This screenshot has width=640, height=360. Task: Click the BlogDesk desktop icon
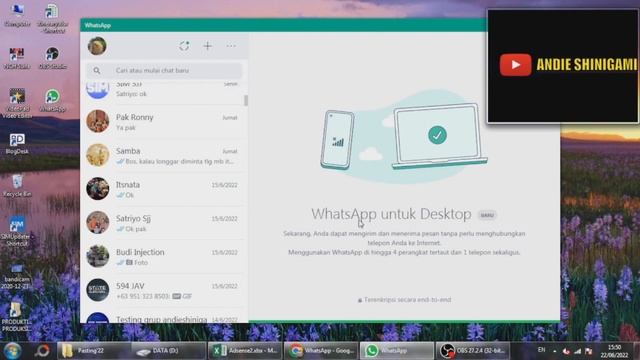click(17, 143)
